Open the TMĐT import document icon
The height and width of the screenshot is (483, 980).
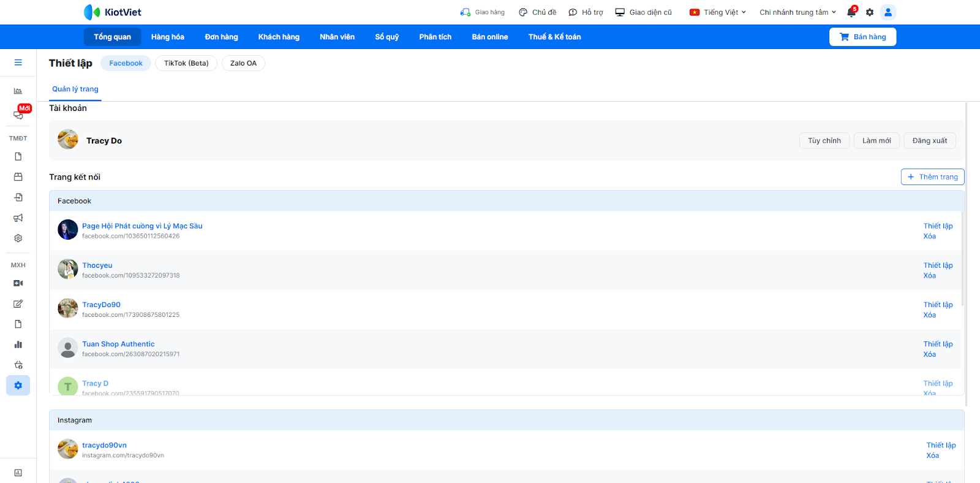click(18, 197)
